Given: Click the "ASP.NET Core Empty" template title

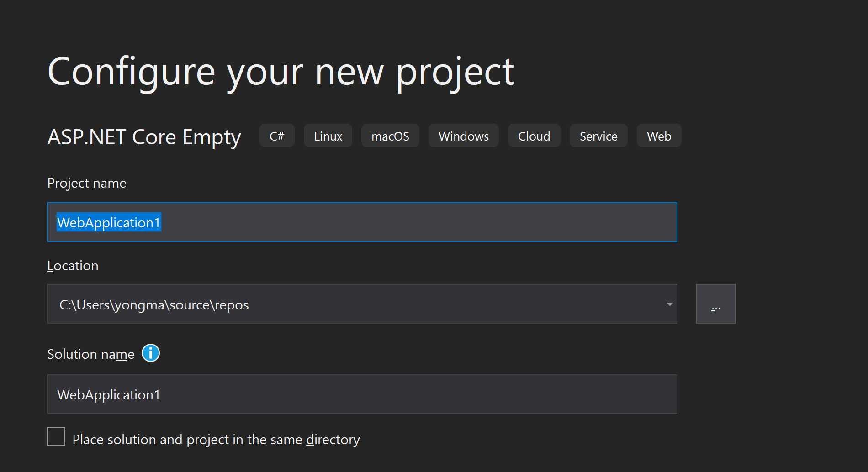Looking at the screenshot, I should click(x=144, y=137).
